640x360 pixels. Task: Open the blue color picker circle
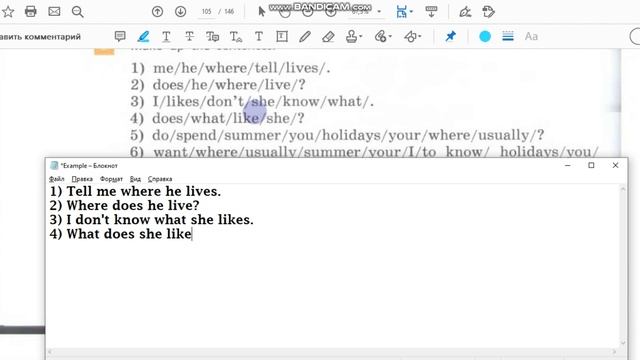point(484,37)
